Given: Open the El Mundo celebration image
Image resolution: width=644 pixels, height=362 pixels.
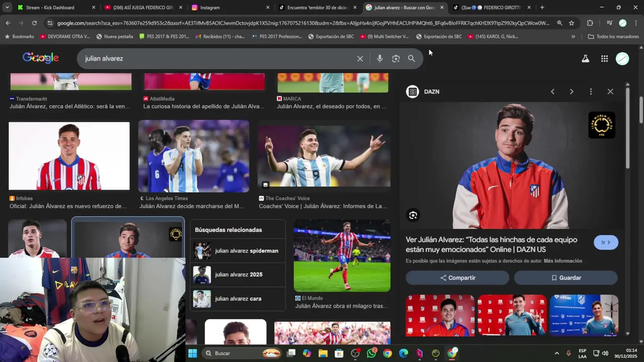Looking at the screenshot, I should (x=342, y=255).
